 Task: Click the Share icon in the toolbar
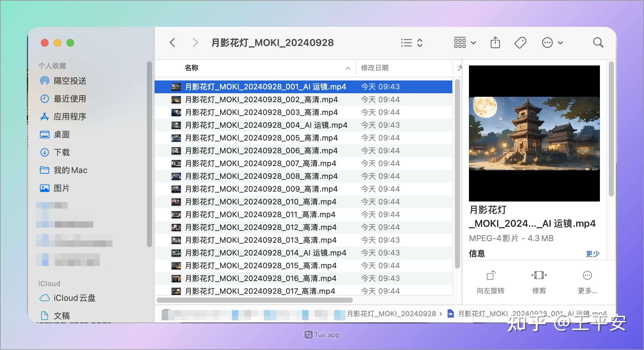pos(495,42)
